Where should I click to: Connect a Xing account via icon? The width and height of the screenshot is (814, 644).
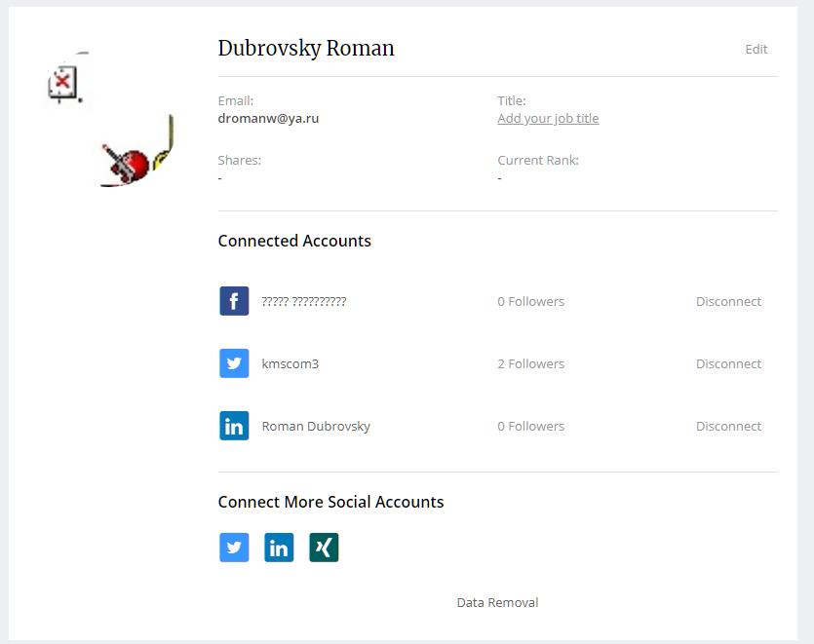(x=324, y=548)
